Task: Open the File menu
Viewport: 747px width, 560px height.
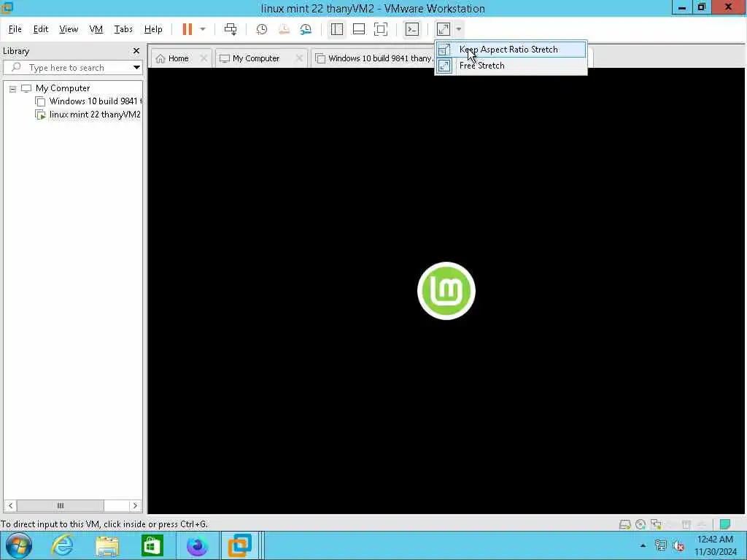Action: click(15, 29)
